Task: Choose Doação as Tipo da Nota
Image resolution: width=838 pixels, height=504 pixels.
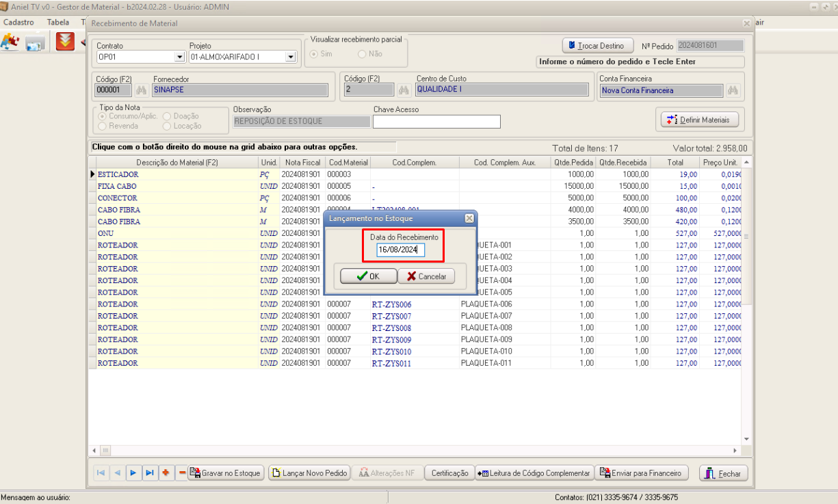Action: point(167,116)
